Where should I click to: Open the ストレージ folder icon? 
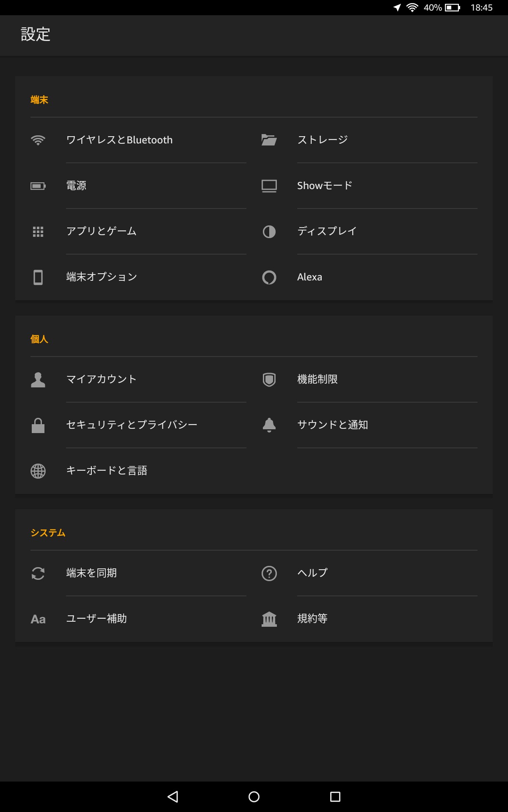(x=269, y=140)
